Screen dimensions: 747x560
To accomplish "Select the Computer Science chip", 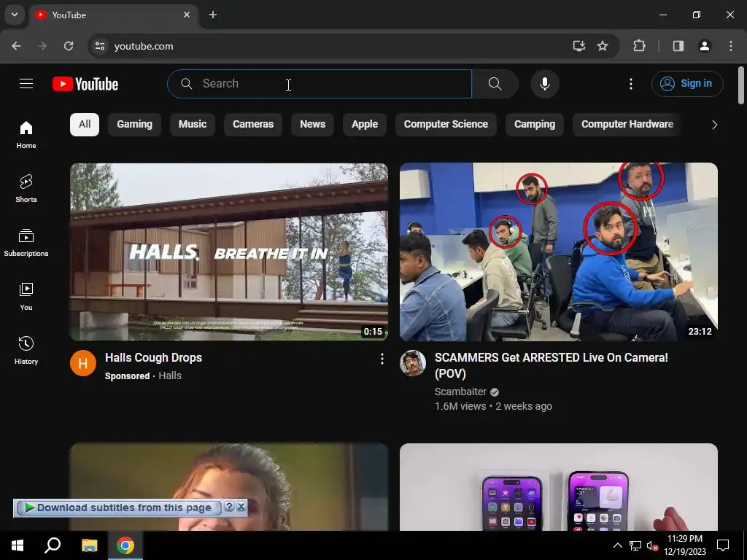I will [446, 124].
